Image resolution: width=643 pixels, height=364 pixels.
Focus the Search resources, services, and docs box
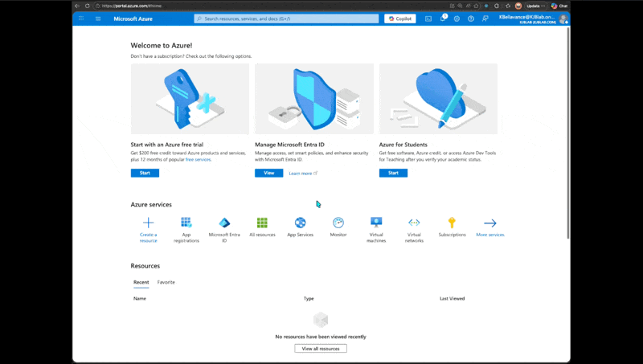[286, 18]
